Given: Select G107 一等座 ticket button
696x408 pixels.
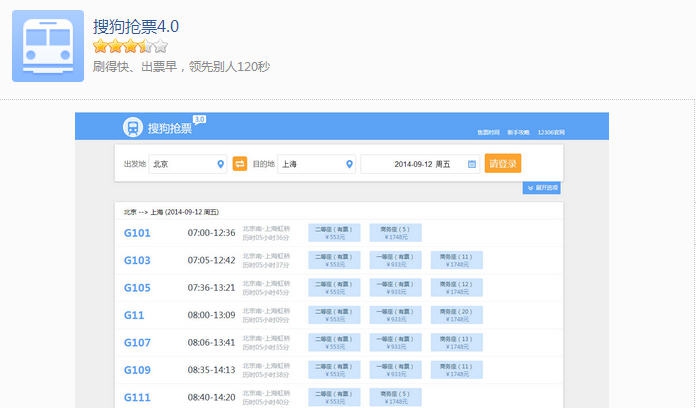Looking at the screenshot, I should (395, 343).
